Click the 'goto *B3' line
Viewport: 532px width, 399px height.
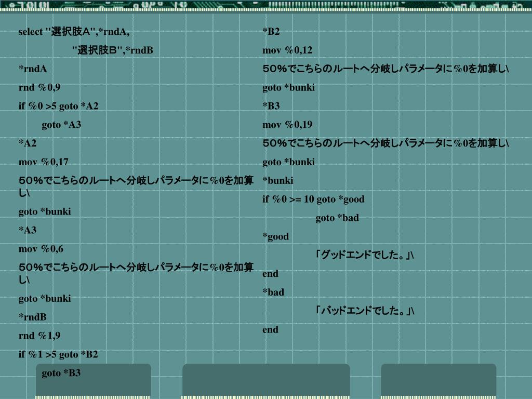point(61,373)
